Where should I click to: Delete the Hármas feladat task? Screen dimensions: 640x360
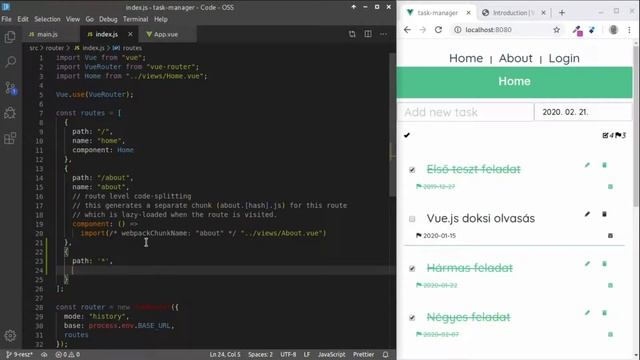(x=604, y=264)
